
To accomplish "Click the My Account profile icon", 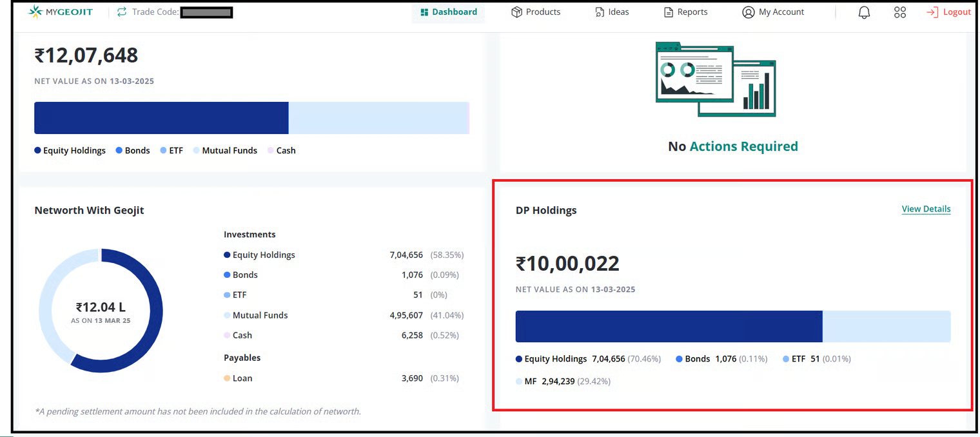I will tap(748, 12).
